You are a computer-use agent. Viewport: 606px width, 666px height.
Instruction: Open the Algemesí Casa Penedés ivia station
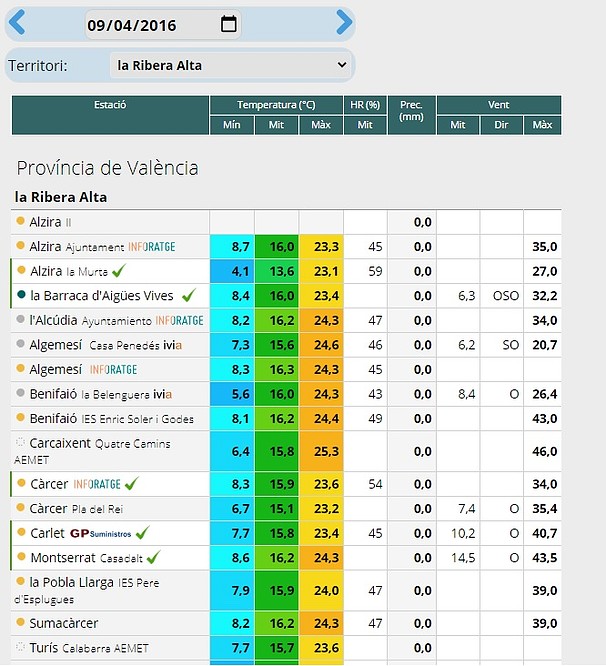click(x=106, y=345)
